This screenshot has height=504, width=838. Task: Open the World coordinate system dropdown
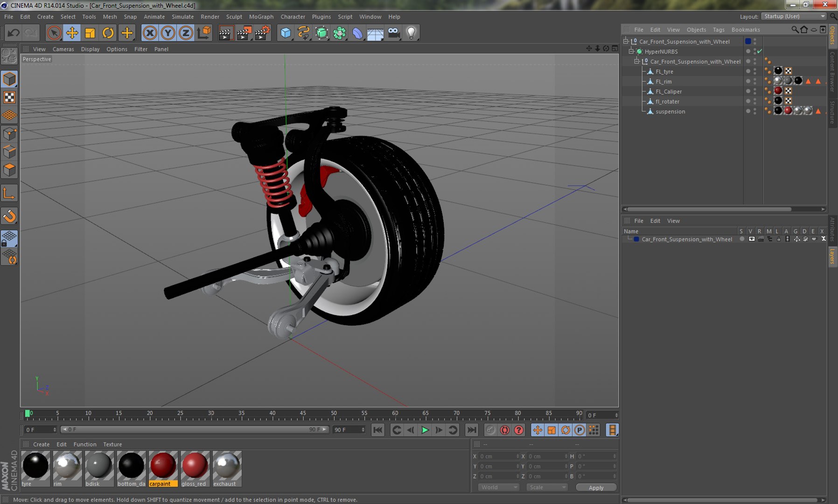[x=499, y=487]
